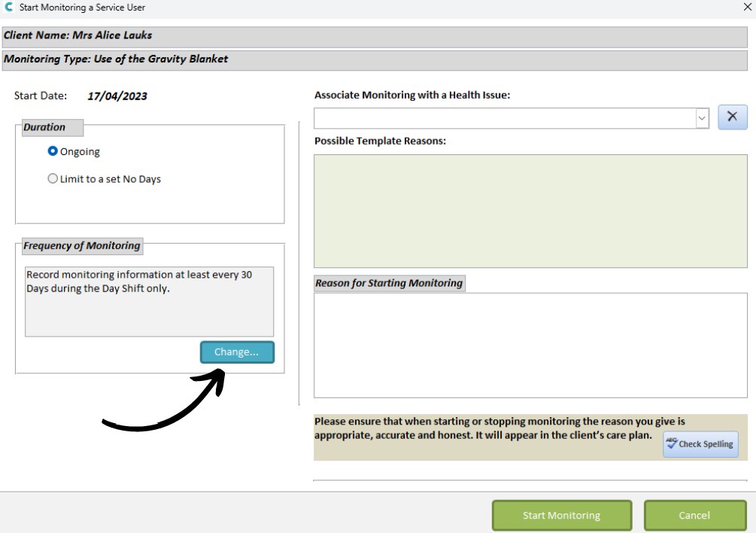Click the Reason for Starting Monitoring label
Image resolution: width=756 pixels, height=533 pixels.
click(x=389, y=283)
